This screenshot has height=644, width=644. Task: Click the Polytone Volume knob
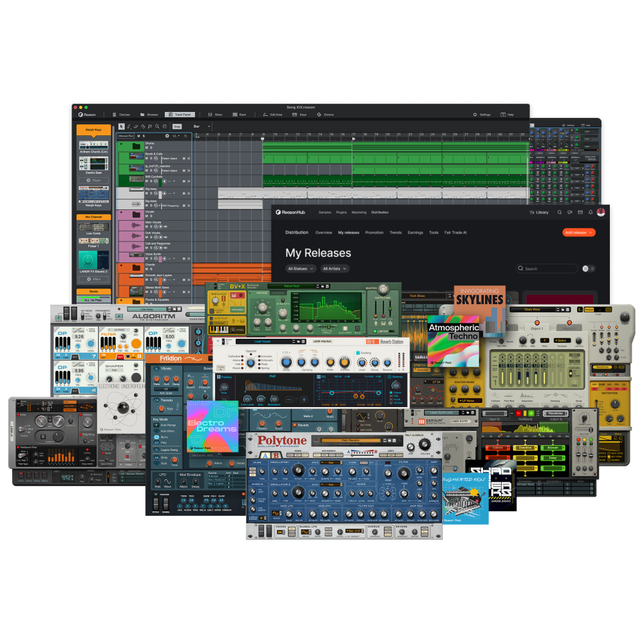[x=424, y=444]
